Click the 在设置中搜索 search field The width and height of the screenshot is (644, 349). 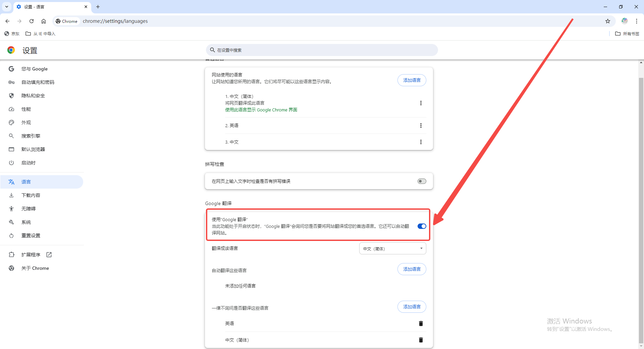click(322, 50)
